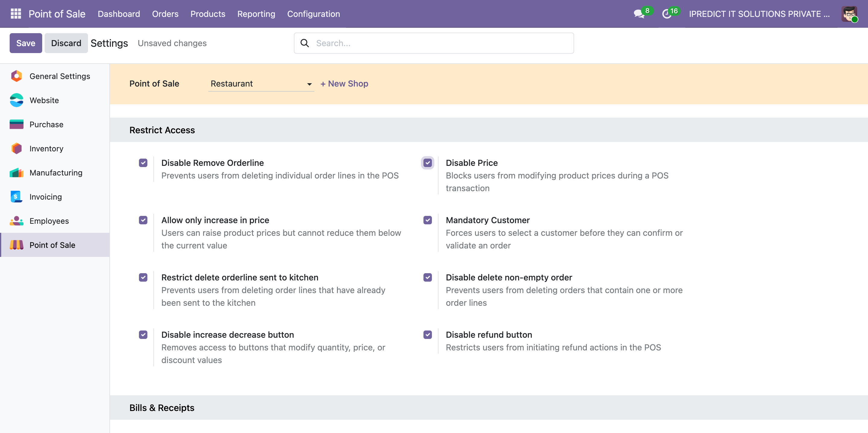Click the + New Shop link
The image size is (868, 433).
344,84
